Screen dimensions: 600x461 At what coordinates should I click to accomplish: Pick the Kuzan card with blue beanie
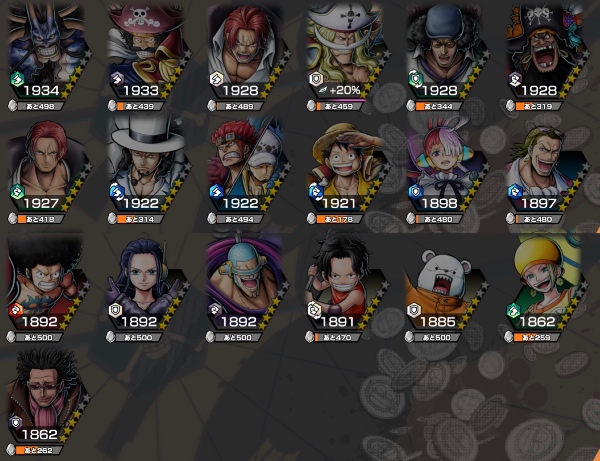[447, 52]
